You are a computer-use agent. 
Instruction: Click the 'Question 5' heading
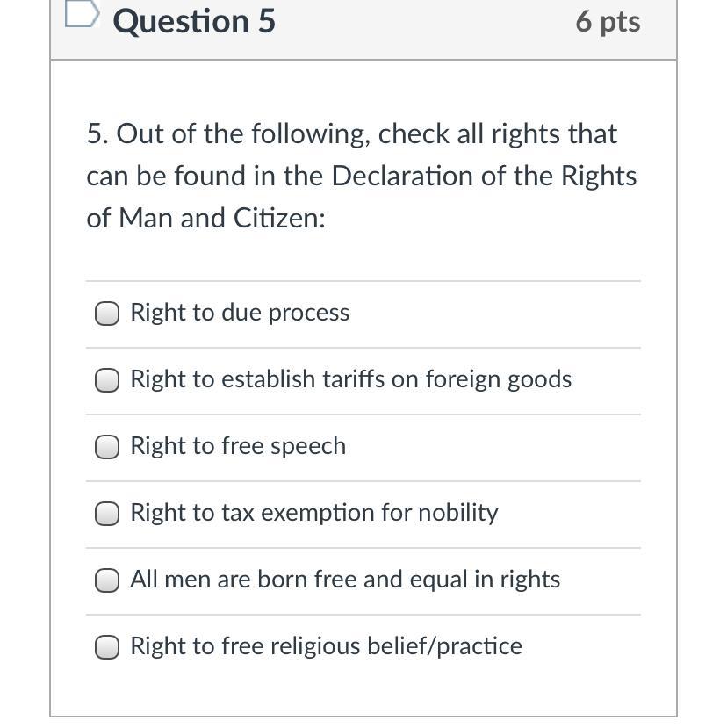pos(194,21)
